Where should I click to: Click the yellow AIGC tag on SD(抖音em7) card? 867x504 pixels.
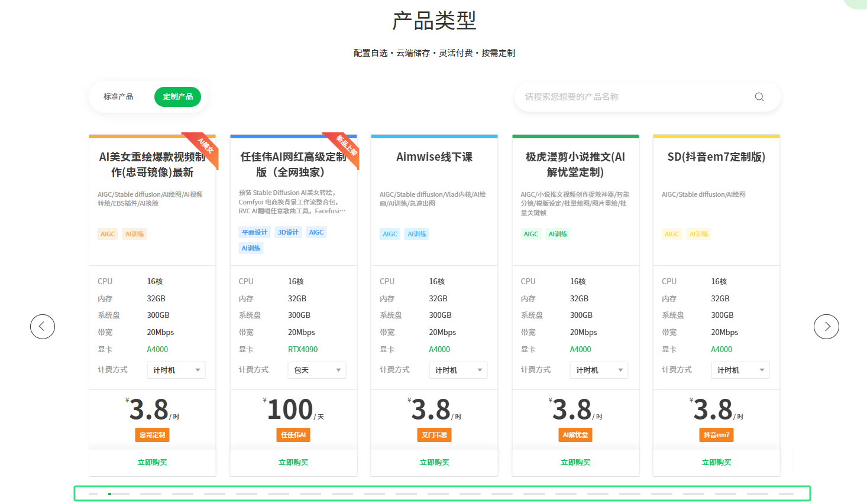point(672,234)
